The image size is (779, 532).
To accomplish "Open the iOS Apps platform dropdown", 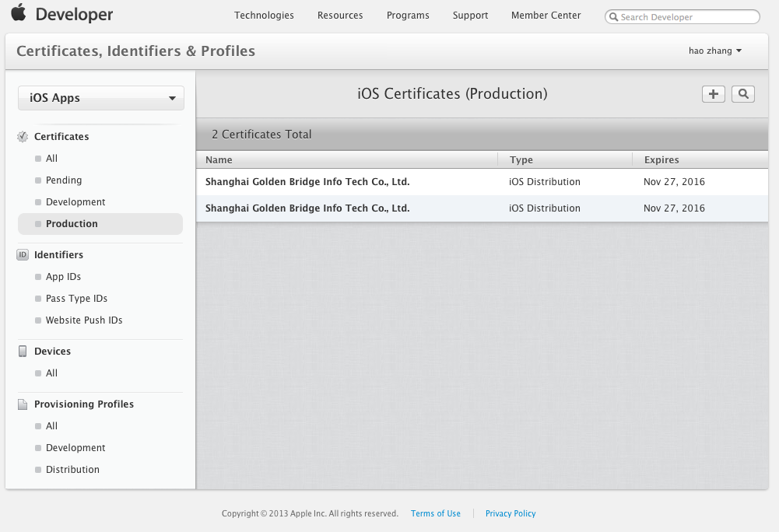I will pos(101,98).
